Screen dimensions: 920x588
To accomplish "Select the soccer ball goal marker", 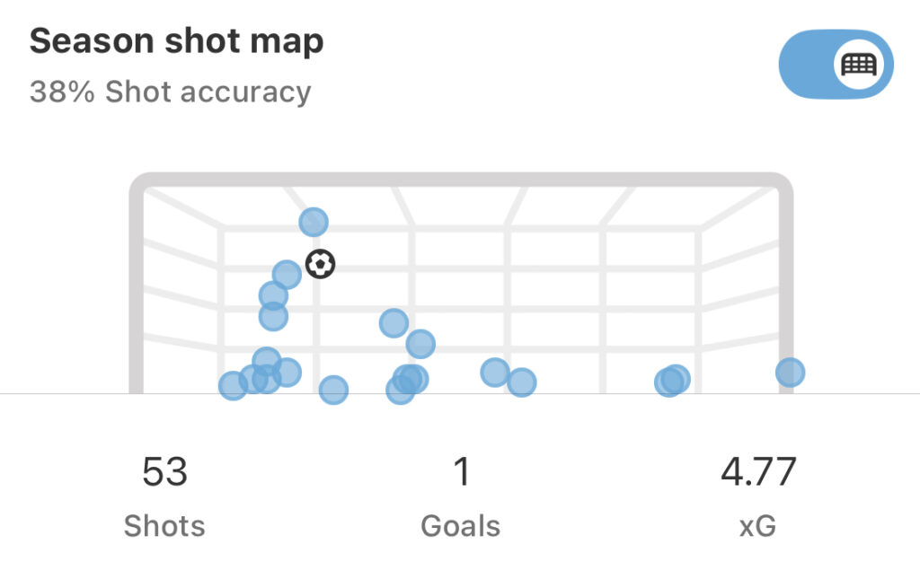I will pyautogui.click(x=321, y=264).
